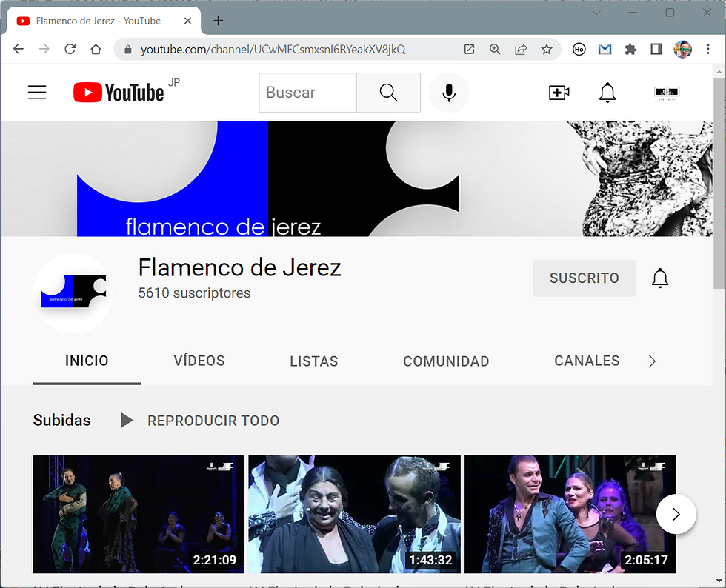Click the flamenco de jerez channel banner

point(357,178)
